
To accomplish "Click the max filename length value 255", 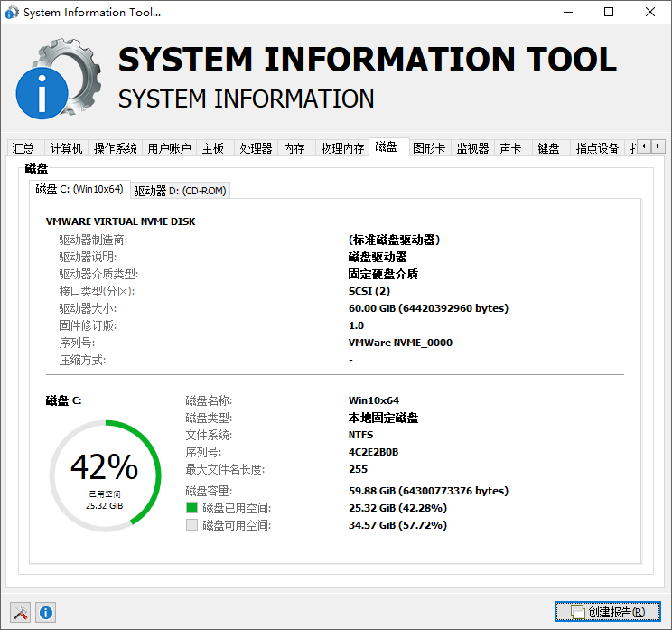I will point(358,469).
